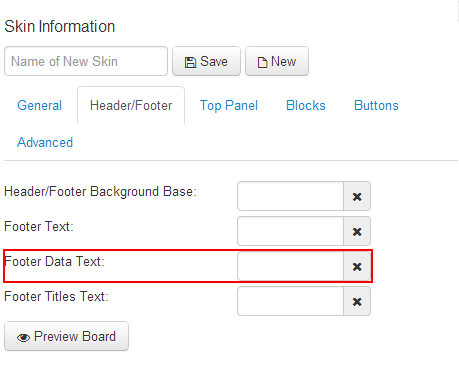Viewport: 459px width, 378px height.
Task: Clear the Footer Data Text color value
Action: tap(357, 266)
